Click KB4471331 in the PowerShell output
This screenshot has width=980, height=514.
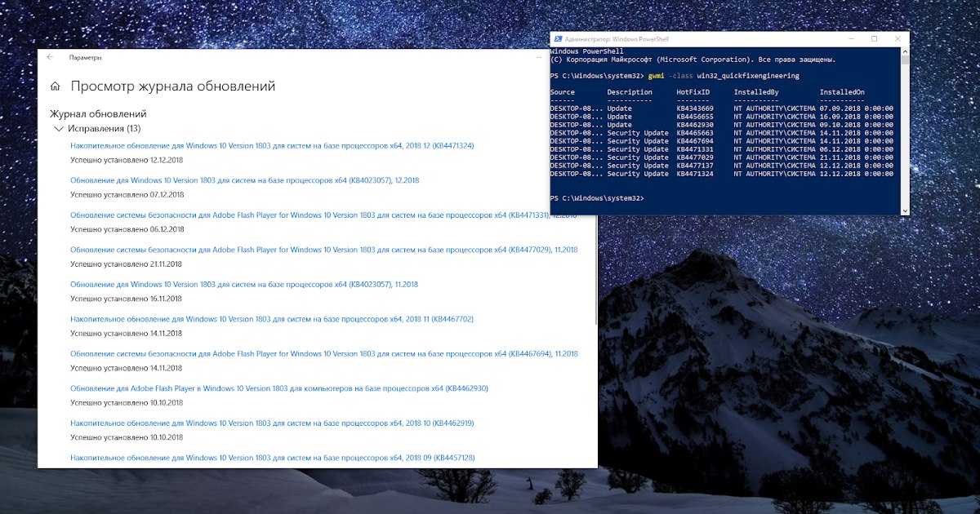coord(695,149)
